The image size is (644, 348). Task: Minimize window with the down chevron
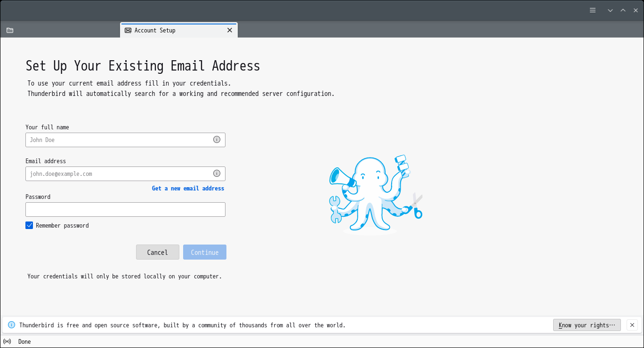pyautogui.click(x=610, y=10)
